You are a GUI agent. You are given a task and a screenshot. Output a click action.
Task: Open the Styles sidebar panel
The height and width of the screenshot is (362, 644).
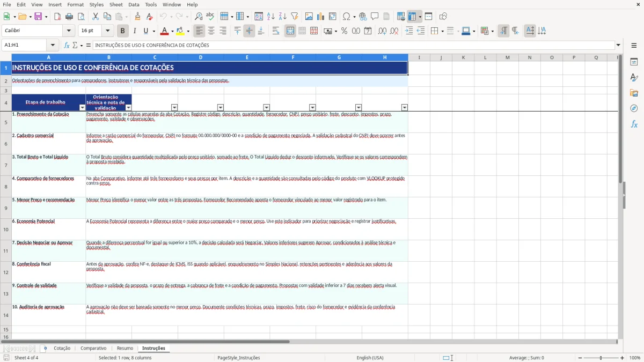pos(634,77)
